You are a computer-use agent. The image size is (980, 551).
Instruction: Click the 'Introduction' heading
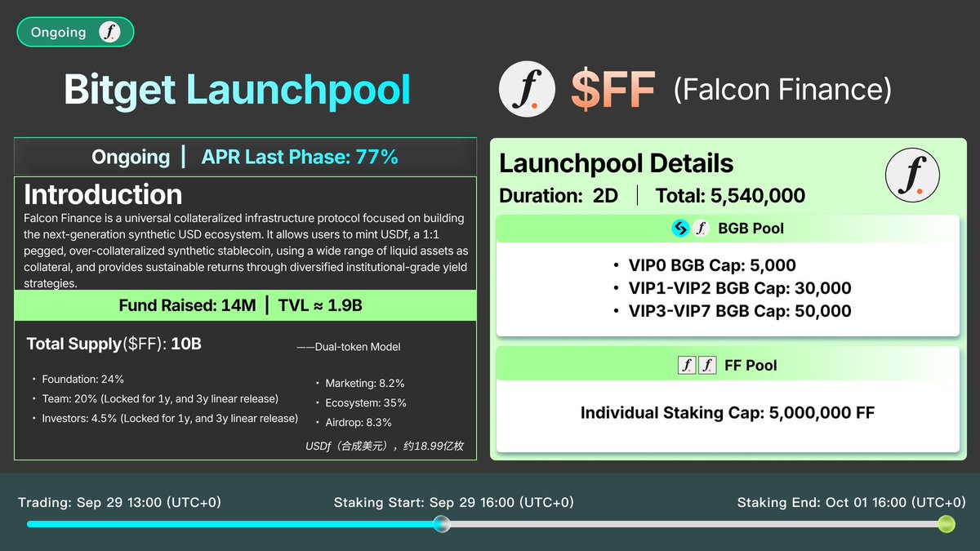pos(103,194)
